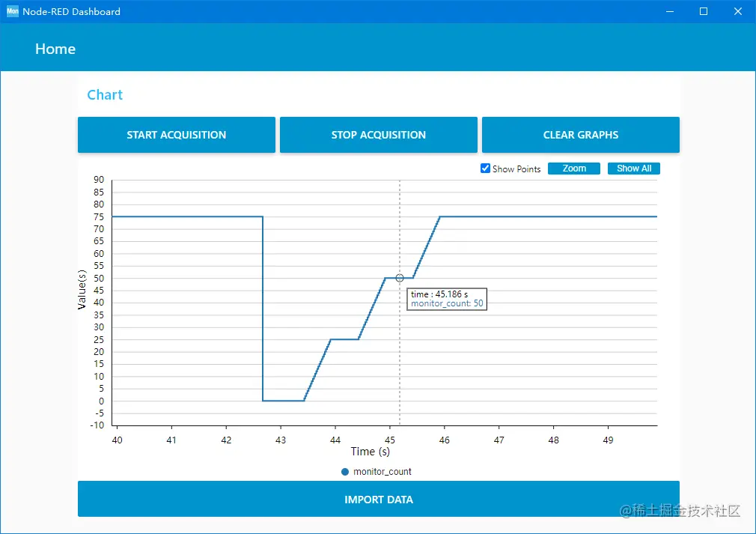Click Show All to reset view
Screen dimensions: 756x534
(633, 169)
